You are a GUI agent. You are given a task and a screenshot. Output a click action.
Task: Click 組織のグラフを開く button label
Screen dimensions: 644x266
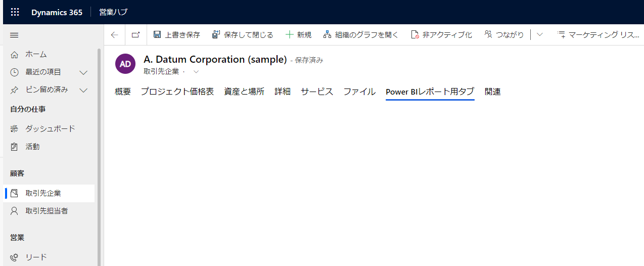(367, 35)
